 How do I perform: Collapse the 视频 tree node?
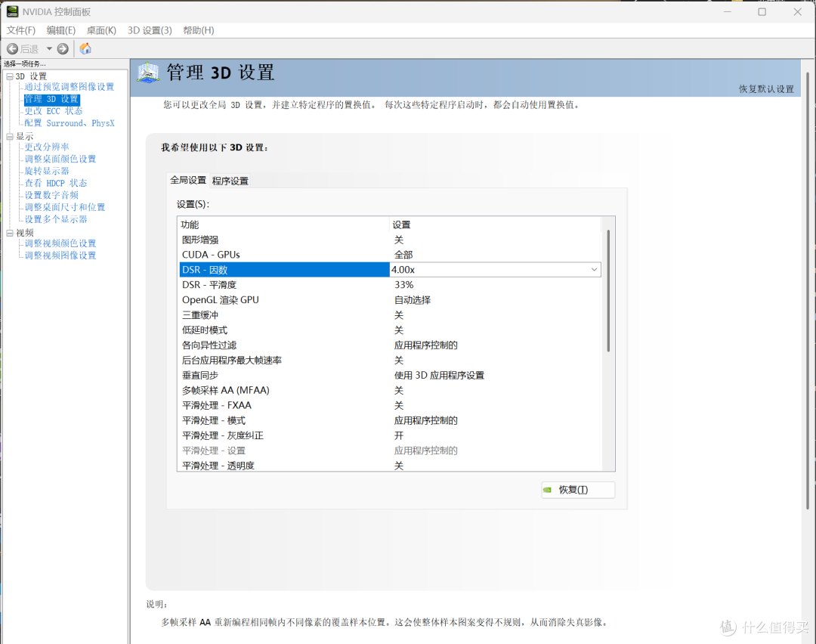coord(9,233)
